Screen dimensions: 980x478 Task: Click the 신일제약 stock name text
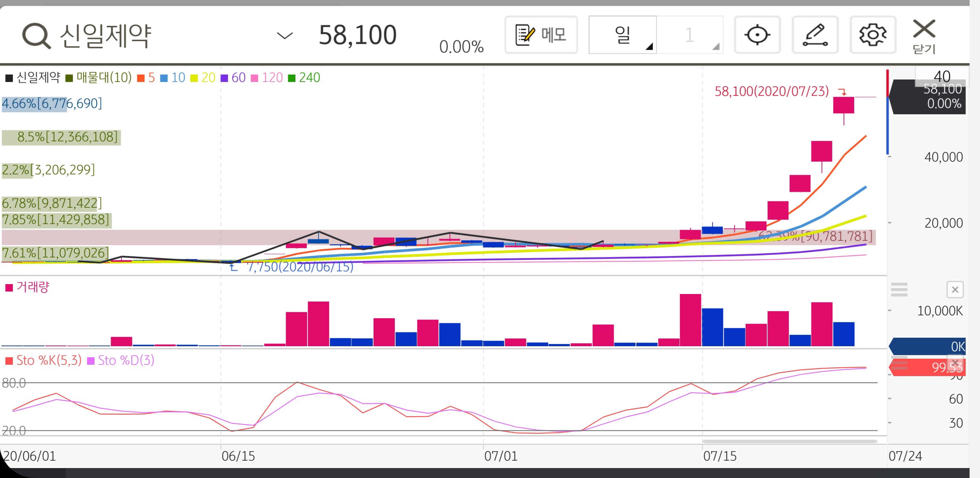pos(106,36)
